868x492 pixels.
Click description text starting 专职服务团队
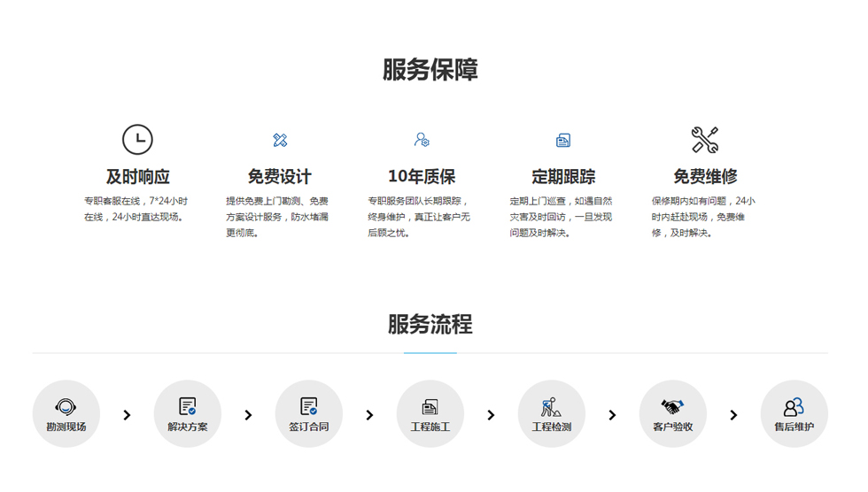click(419, 217)
